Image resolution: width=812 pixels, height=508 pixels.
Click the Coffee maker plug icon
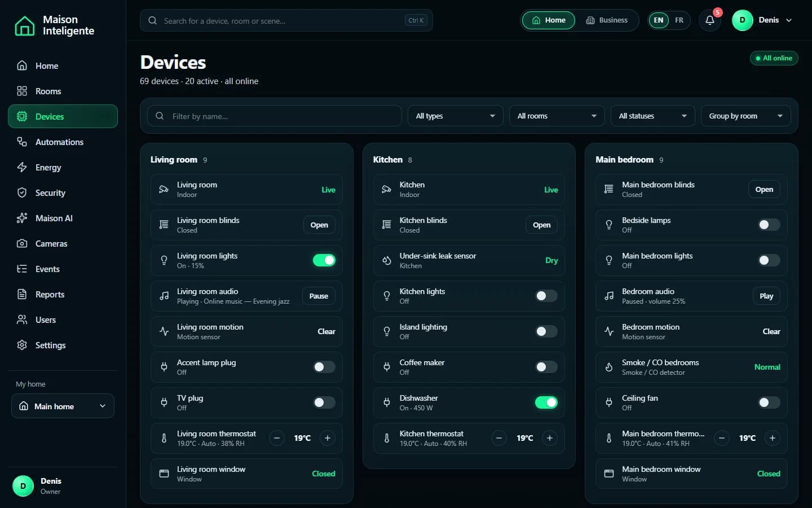(x=387, y=367)
